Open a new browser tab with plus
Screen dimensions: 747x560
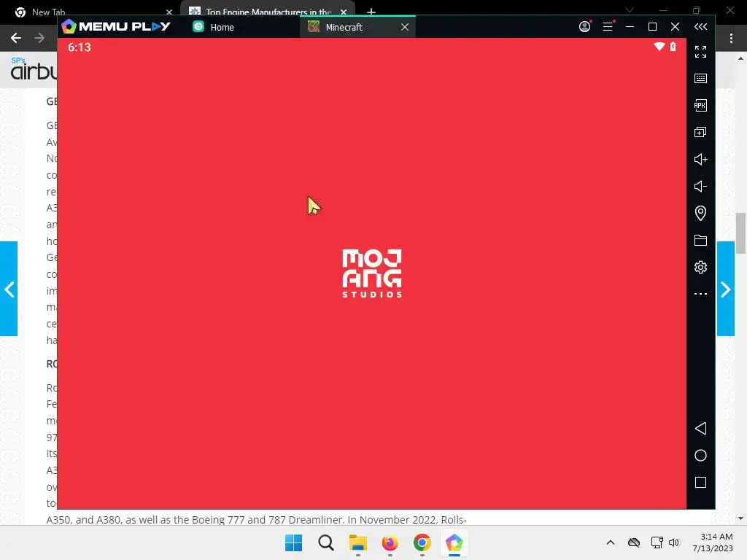tap(371, 12)
